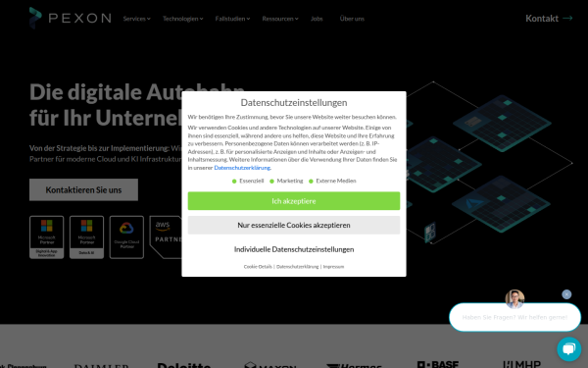The width and height of the screenshot is (588, 368).
Task: Open the Jobs page
Action: pyautogui.click(x=317, y=19)
